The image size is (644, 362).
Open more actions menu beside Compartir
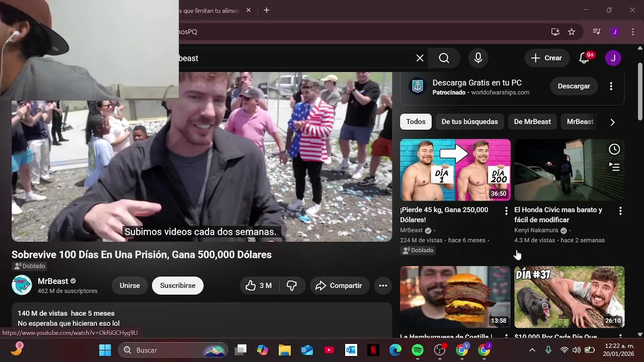383,286
